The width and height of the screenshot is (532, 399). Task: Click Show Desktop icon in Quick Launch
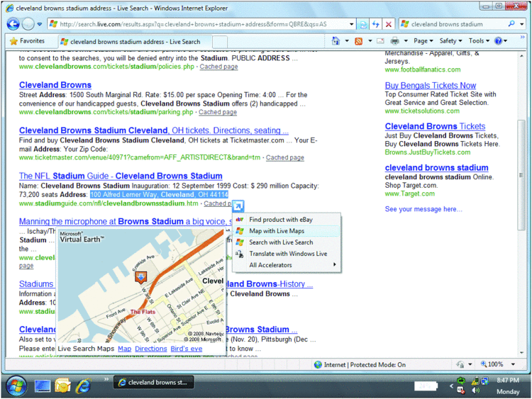[x=43, y=386]
